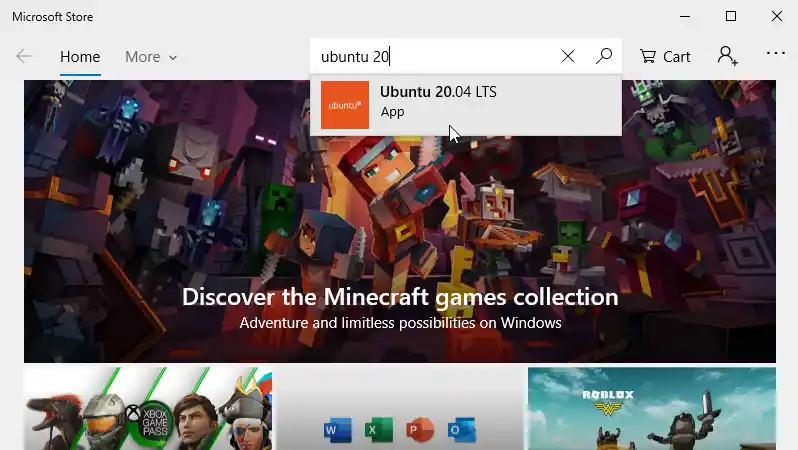Open the See more ellipsis menu
This screenshot has width=798, height=450.
pos(776,53)
